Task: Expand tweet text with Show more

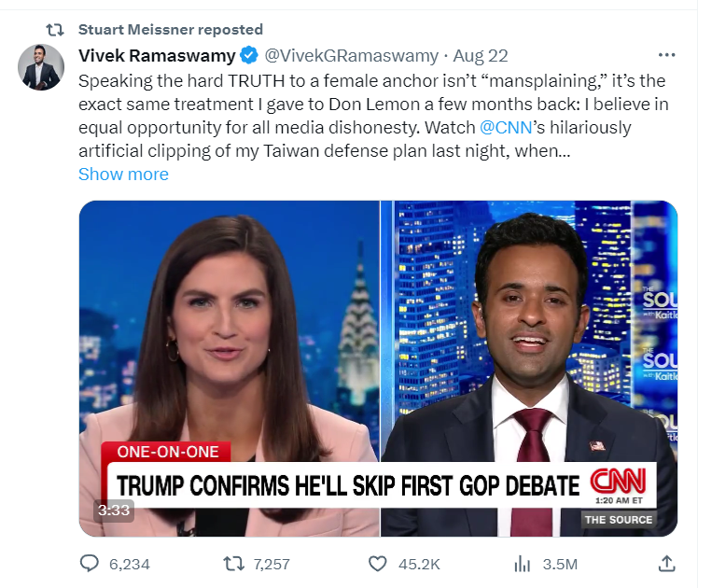Action: pyautogui.click(x=123, y=175)
